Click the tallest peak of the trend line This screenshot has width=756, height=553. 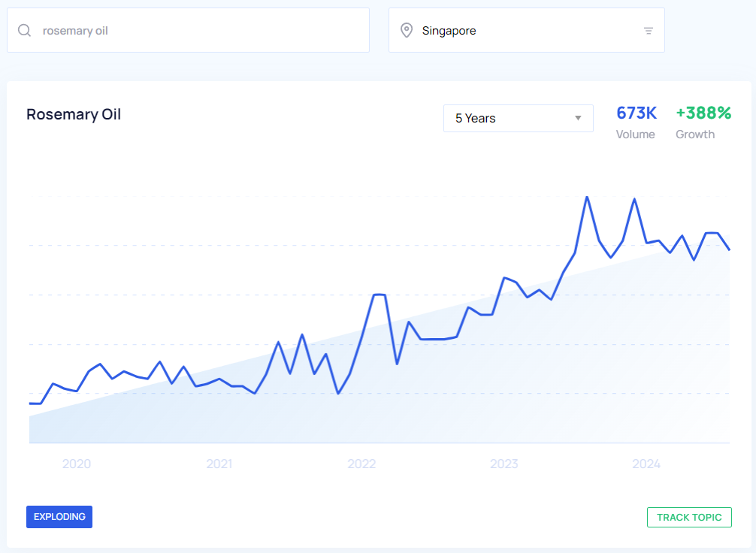pyautogui.click(x=587, y=198)
